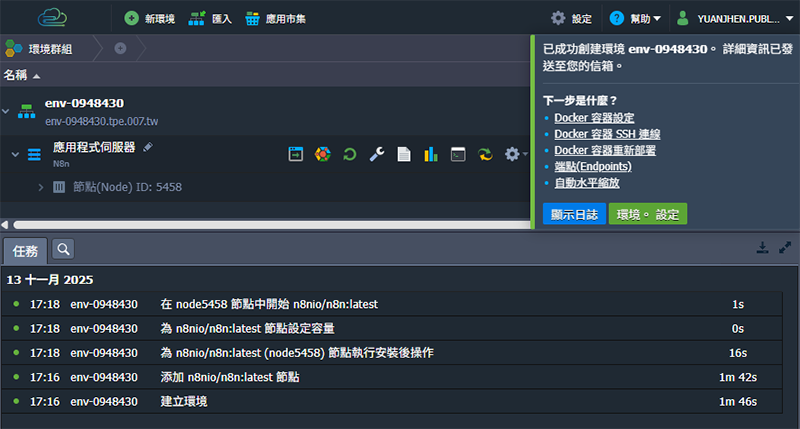Click the add-ons hexagon icon

pos(323,154)
